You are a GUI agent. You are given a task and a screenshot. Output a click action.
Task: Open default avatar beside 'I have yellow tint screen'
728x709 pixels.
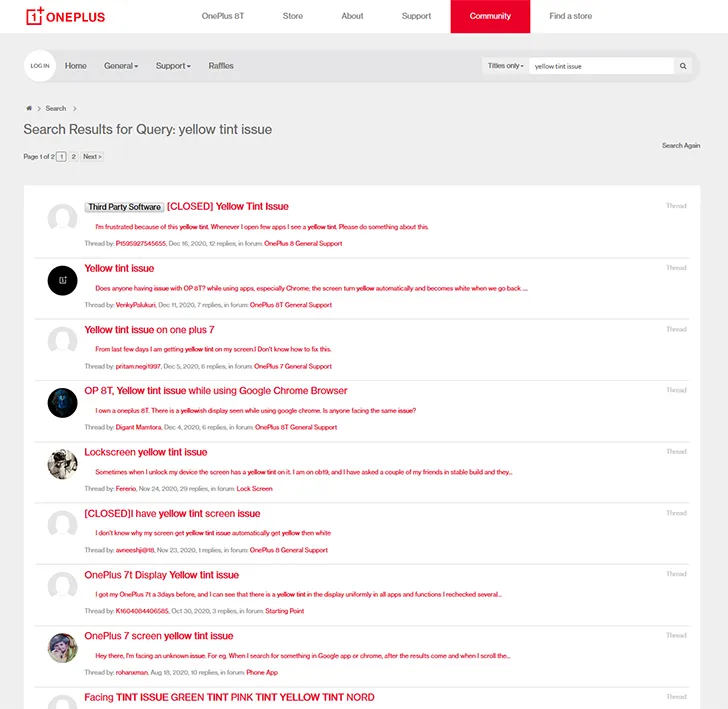(x=62, y=525)
